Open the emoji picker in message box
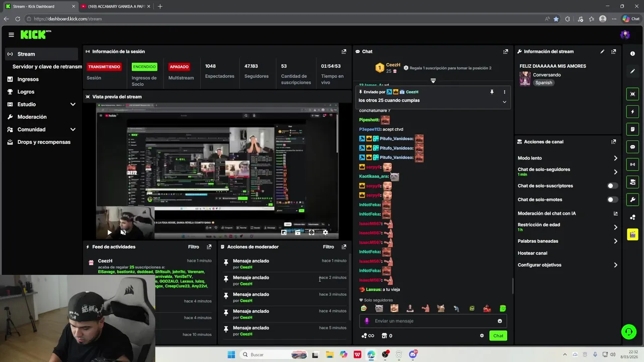 point(500,321)
